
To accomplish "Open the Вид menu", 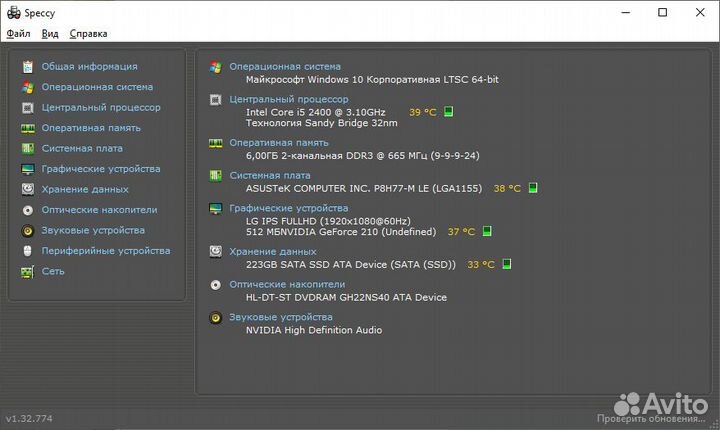I will [50, 34].
